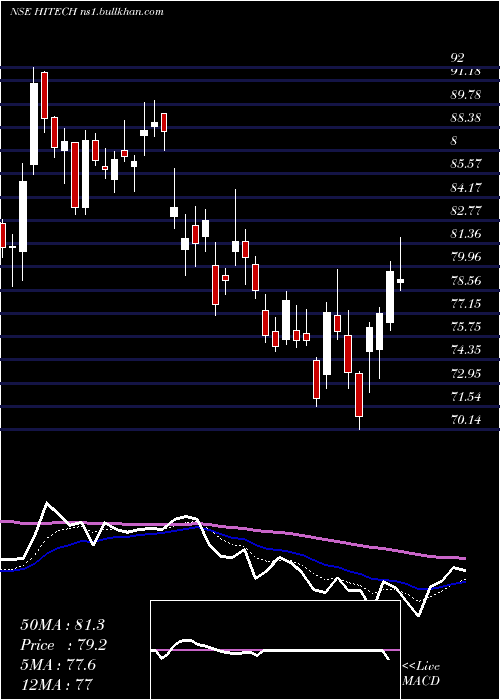
Task: Click the MACD inset chart panel
Action: point(275,650)
